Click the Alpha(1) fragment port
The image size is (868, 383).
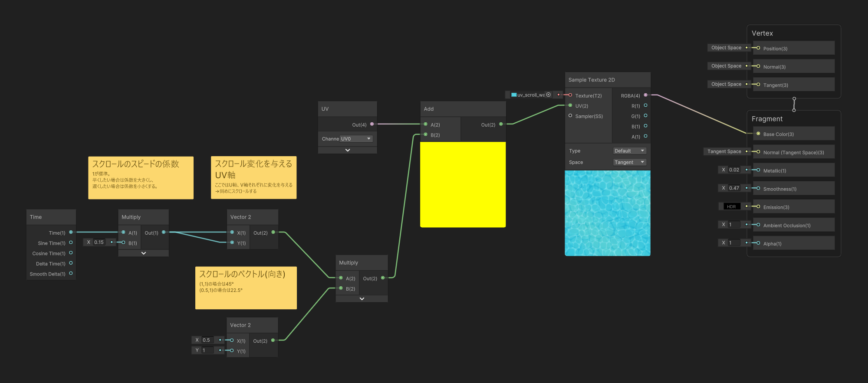758,243
